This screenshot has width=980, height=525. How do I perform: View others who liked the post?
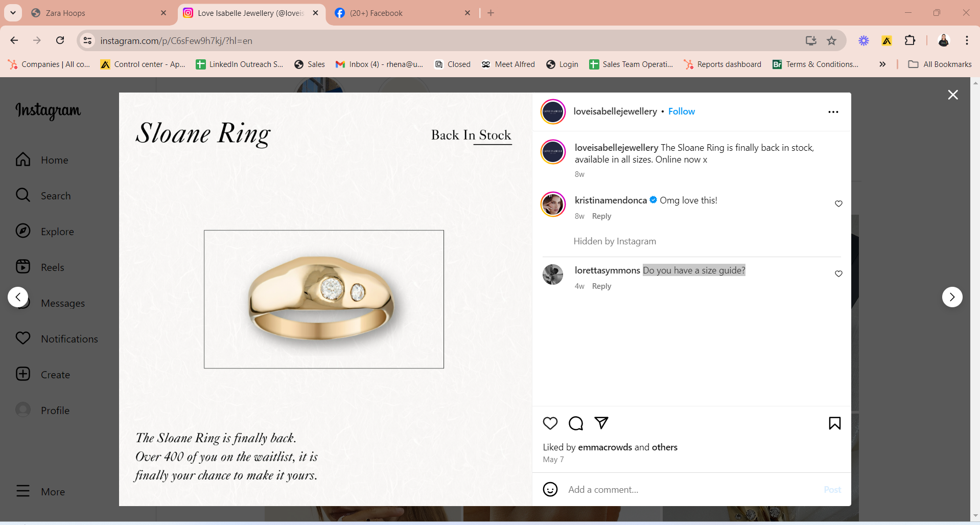pos(665,447)
